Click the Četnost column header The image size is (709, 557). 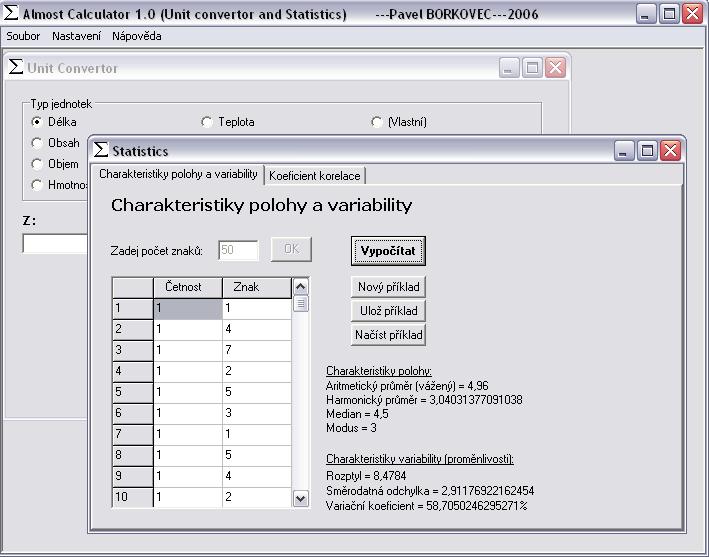pos(188,287)
